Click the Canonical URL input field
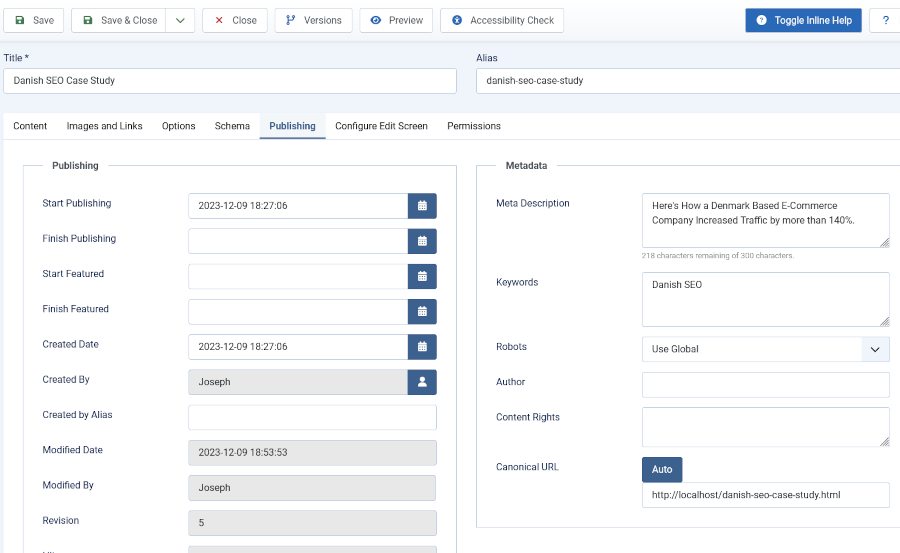 coord(766,495)
